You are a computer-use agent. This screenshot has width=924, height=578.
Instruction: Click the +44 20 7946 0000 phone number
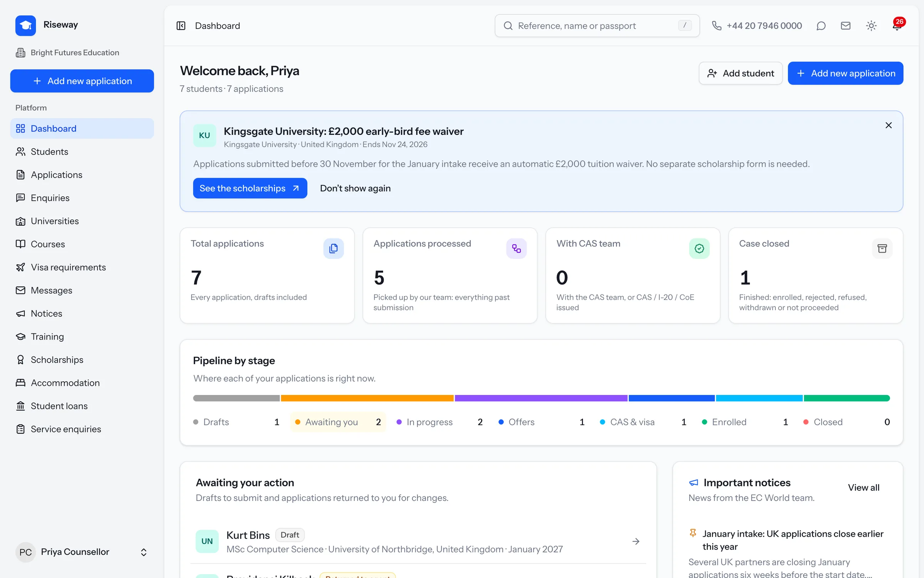pos(764,26)
